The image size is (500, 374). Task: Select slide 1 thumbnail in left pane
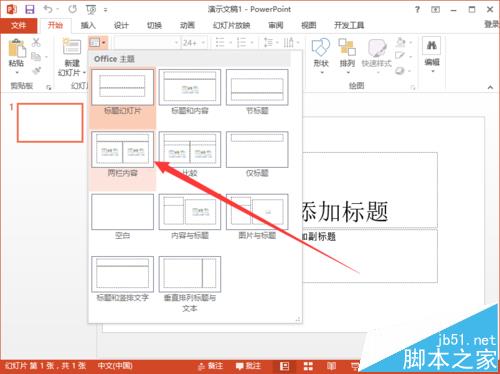click(50, 123)
